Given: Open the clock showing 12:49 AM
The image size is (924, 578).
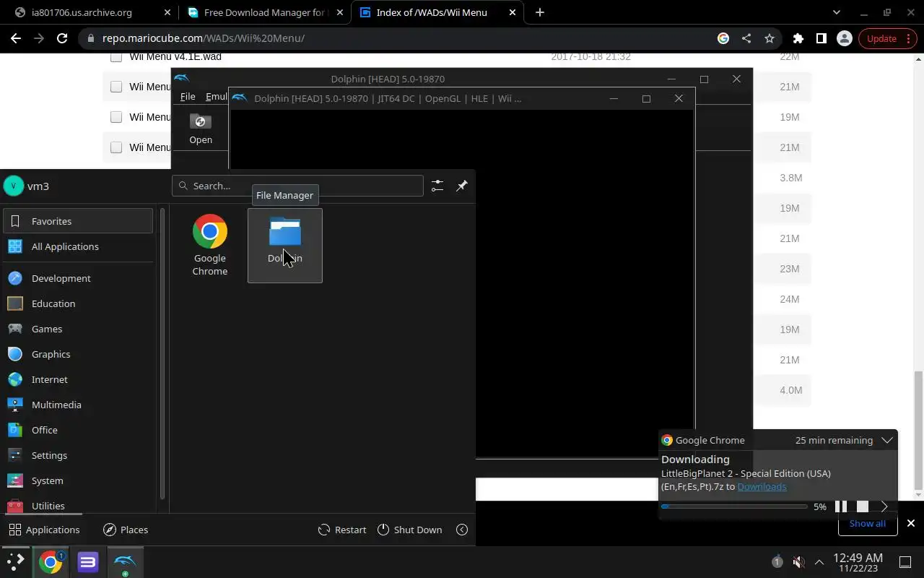Looking at the screenshot, I should [x=858, y=562].
